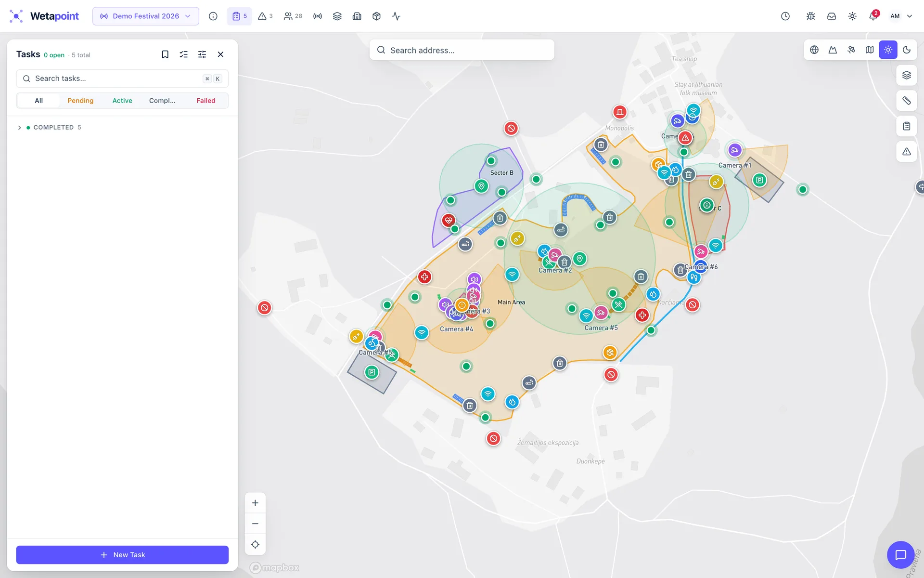Focus the Search tasks field

pyautogui.click(x=122, y=79)
